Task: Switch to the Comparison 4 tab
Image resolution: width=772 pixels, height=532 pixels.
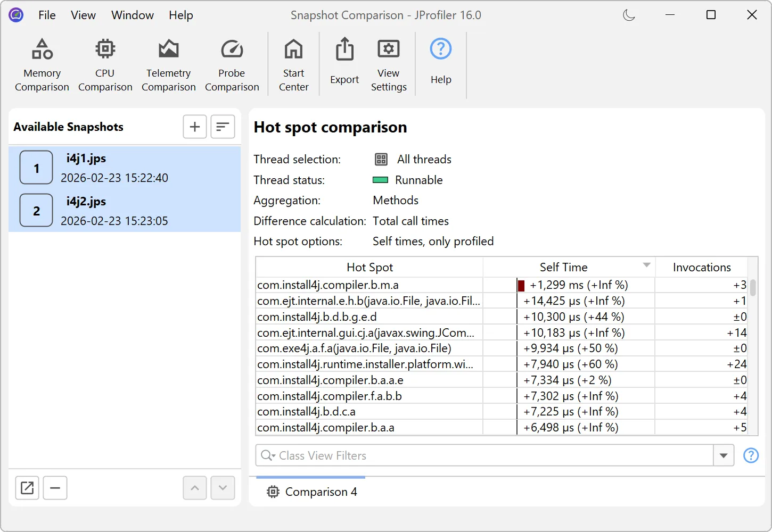Action: [x=311, y=492]
